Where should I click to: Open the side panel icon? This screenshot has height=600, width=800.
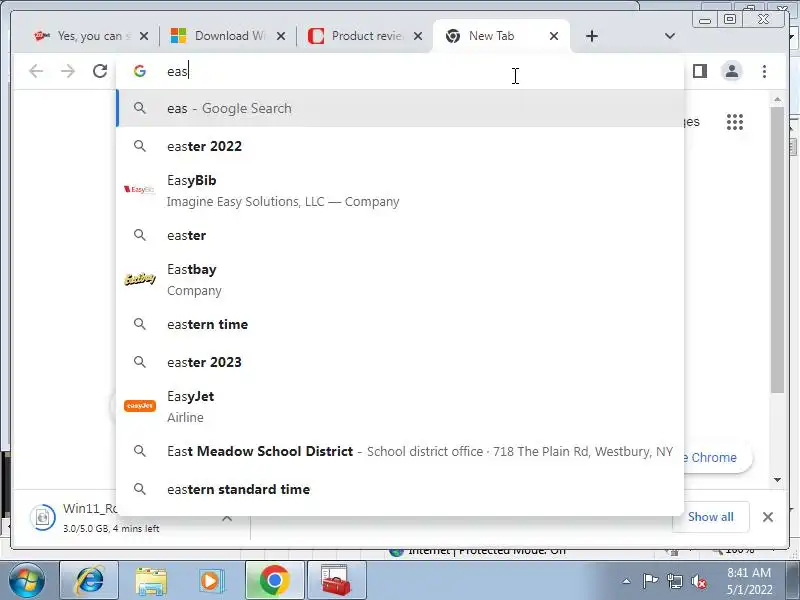point(700,71)
